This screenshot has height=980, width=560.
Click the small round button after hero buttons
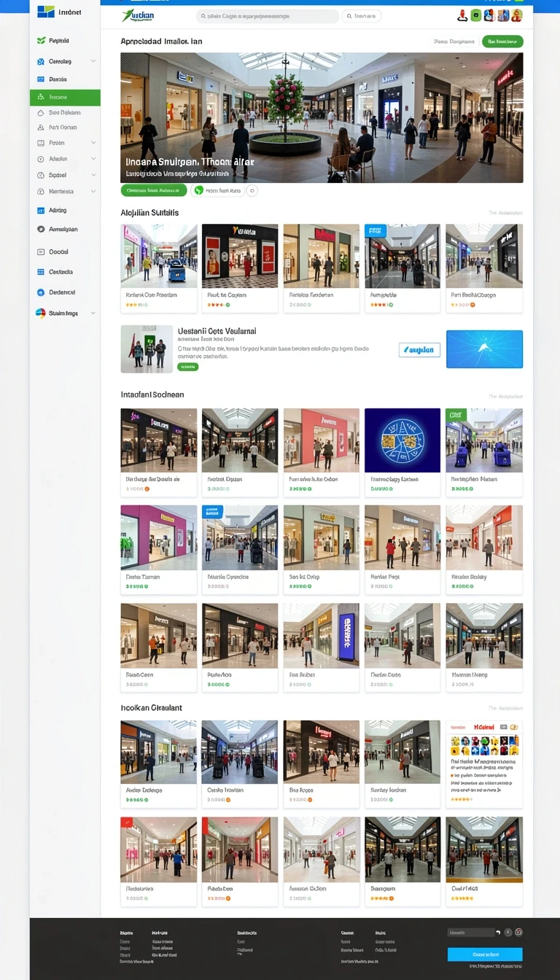click(252, 190)
